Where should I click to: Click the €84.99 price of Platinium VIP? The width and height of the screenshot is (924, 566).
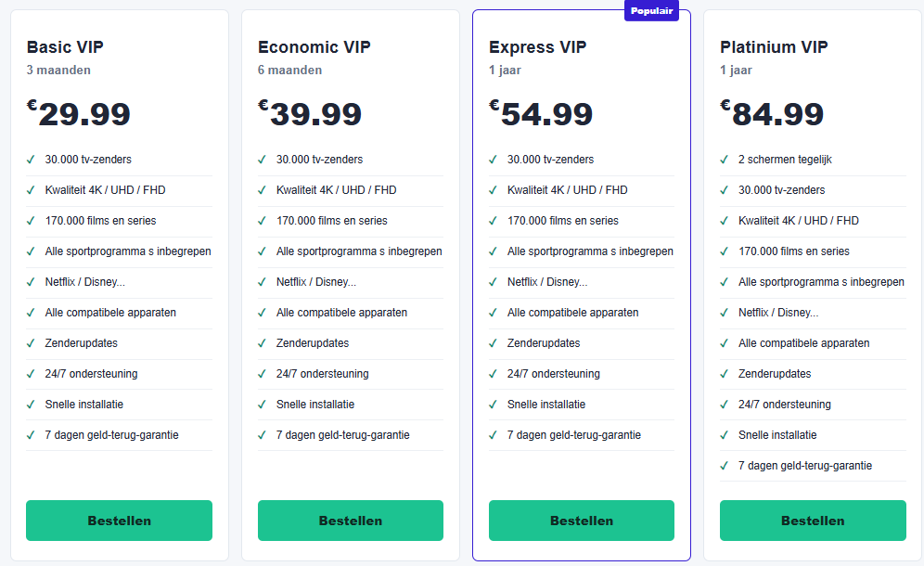coord(772,114)
